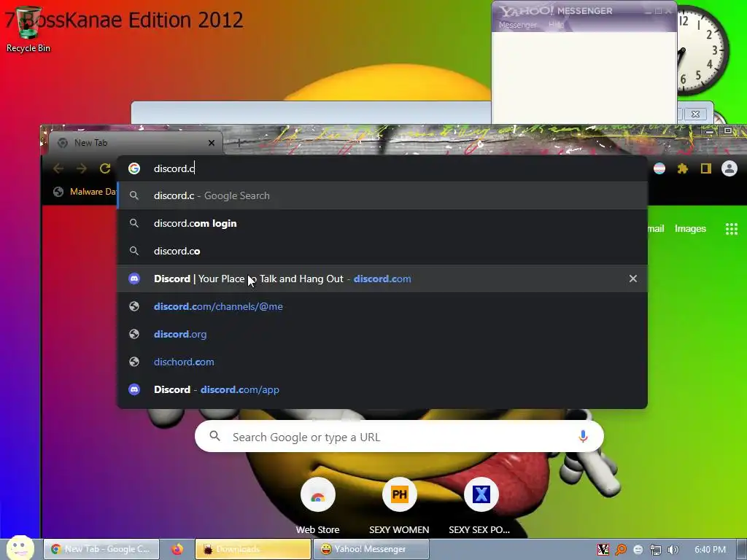The height and width of the screenshot is (560, 747).
Task: Click the 6:40 PM taskbar clock
Action: tap(710, 550)
